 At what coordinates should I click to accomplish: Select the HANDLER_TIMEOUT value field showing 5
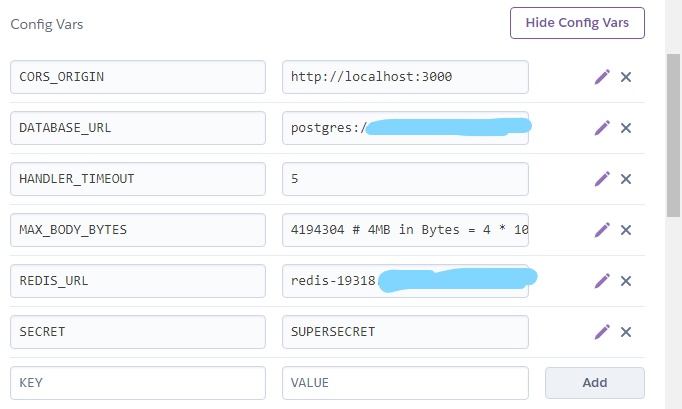405,179
